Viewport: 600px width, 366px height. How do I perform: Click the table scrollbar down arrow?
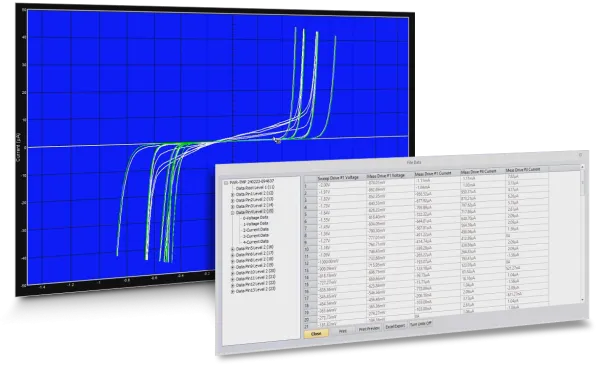pyautogui.click(x=582, y=300)
